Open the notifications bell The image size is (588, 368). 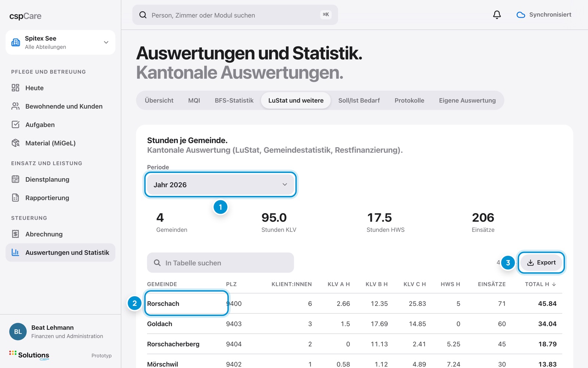click(497, 15)
